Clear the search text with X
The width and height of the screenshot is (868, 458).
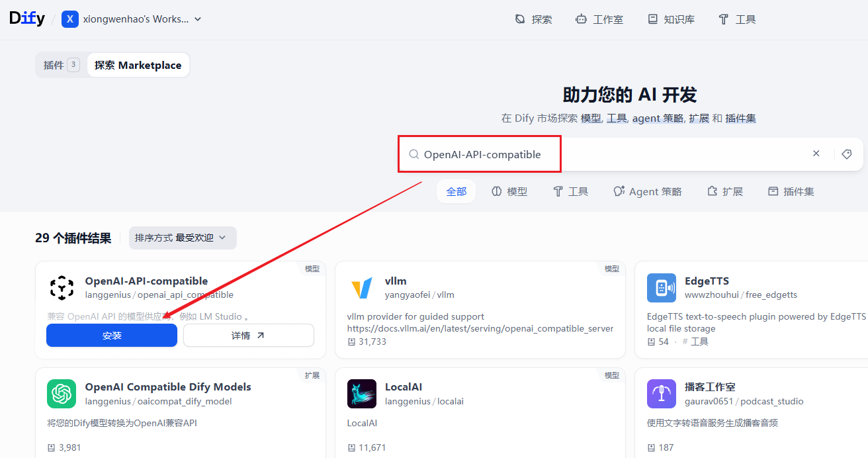tap(816, 154)
